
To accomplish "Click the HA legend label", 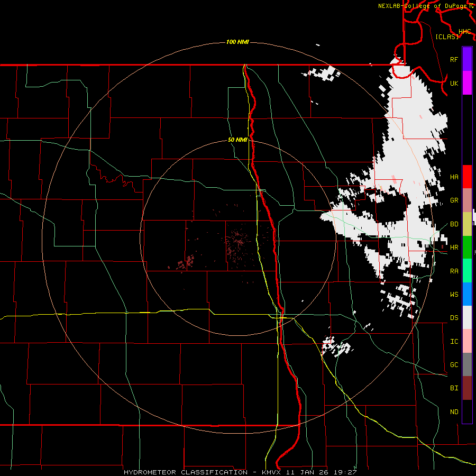I will (454, 177).
